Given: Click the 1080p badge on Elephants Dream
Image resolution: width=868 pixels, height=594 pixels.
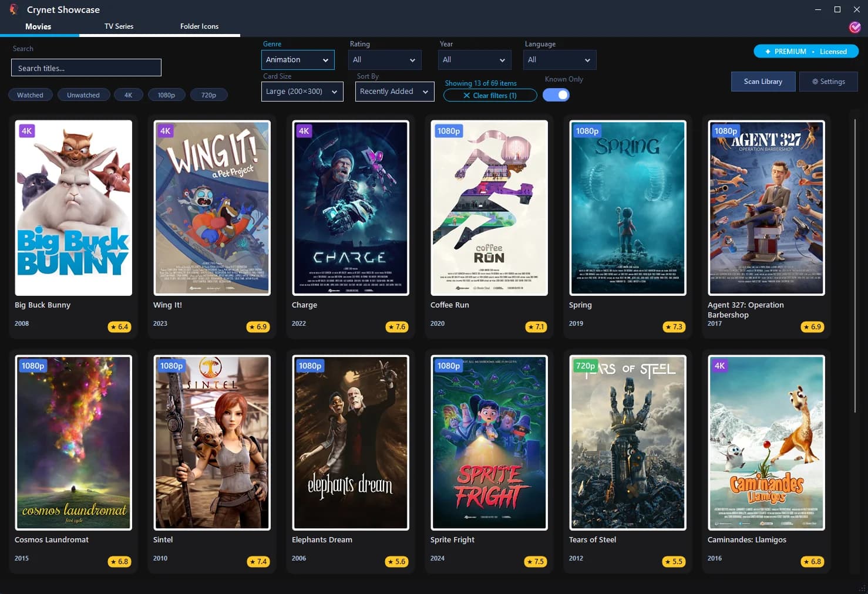Looking at the screenshot, I should pos(310,366).
